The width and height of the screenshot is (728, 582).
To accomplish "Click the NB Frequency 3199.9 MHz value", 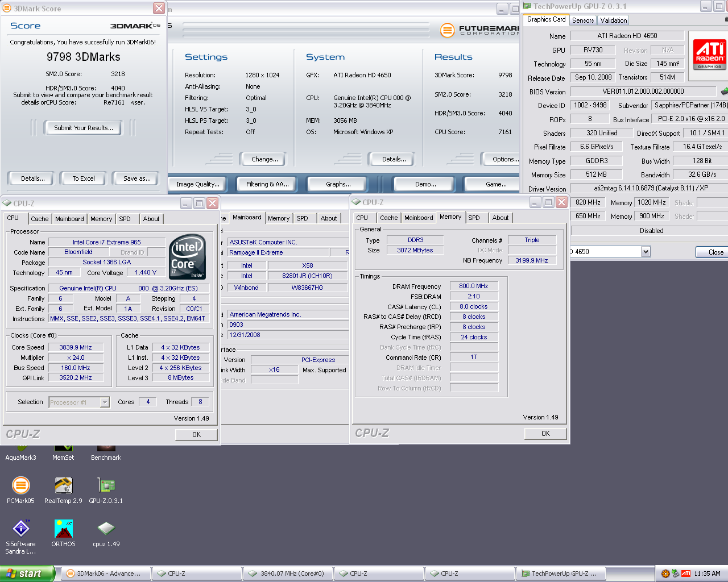I will pos(532,260).
